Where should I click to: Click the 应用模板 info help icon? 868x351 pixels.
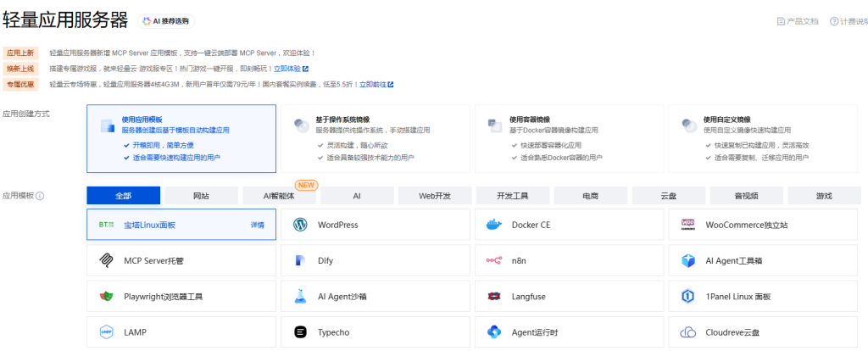tap(40, 196)
